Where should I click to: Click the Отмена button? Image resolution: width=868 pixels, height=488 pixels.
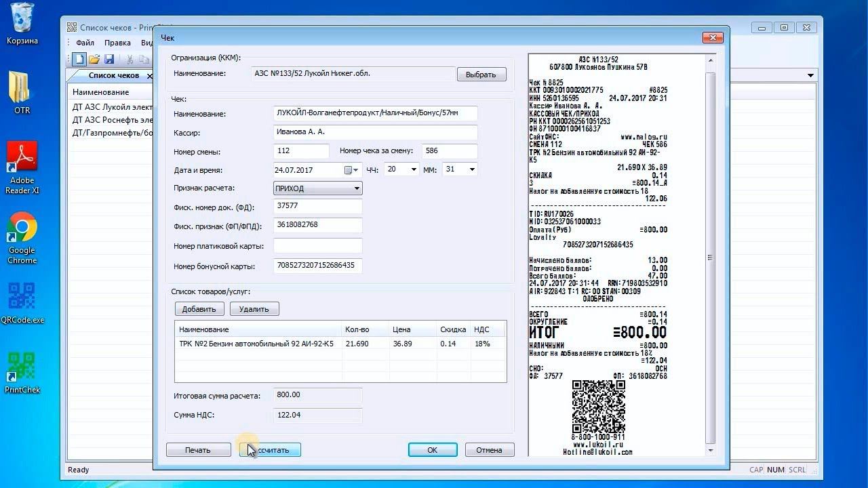click(x=489, y=450)
